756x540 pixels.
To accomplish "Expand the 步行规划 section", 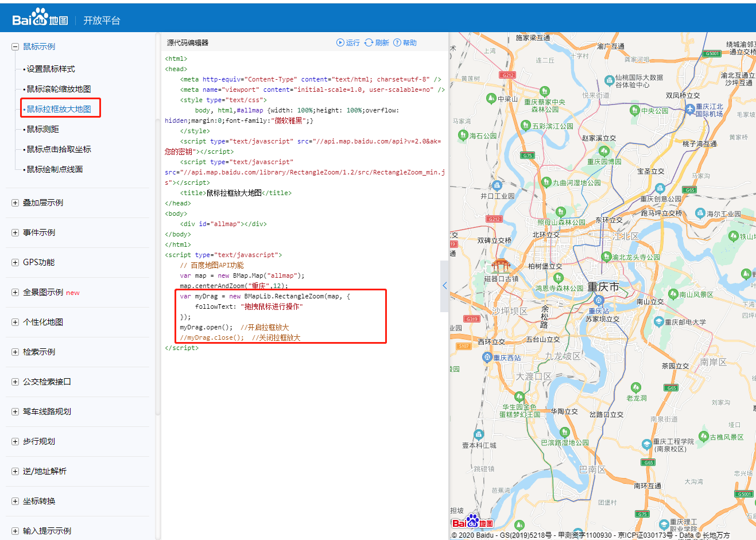I will pos(15,441).
